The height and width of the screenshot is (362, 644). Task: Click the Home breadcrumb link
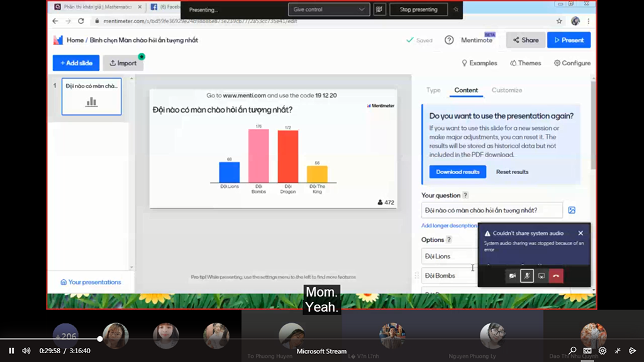[75, 40]
